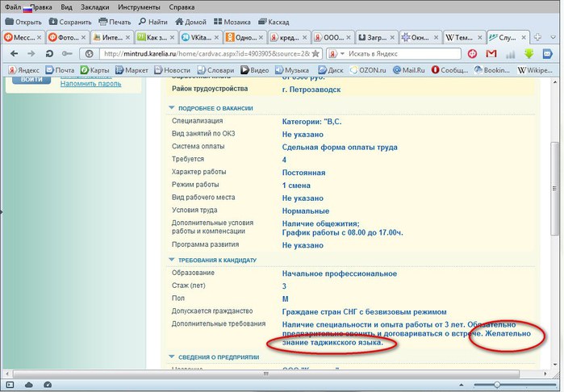Go forward with the forward arrow

pos(31,53)
